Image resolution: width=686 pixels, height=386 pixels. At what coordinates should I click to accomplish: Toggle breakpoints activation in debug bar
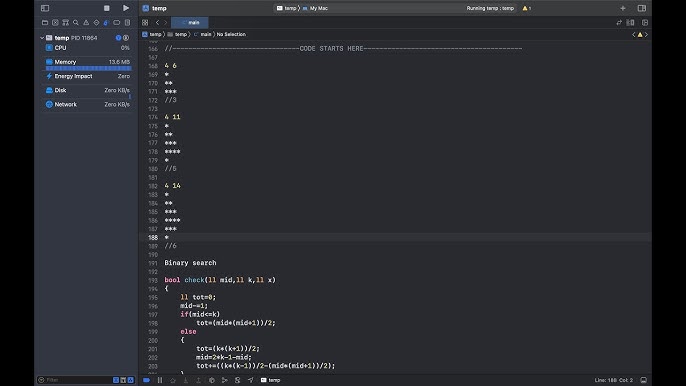click(x=147, y=380)
